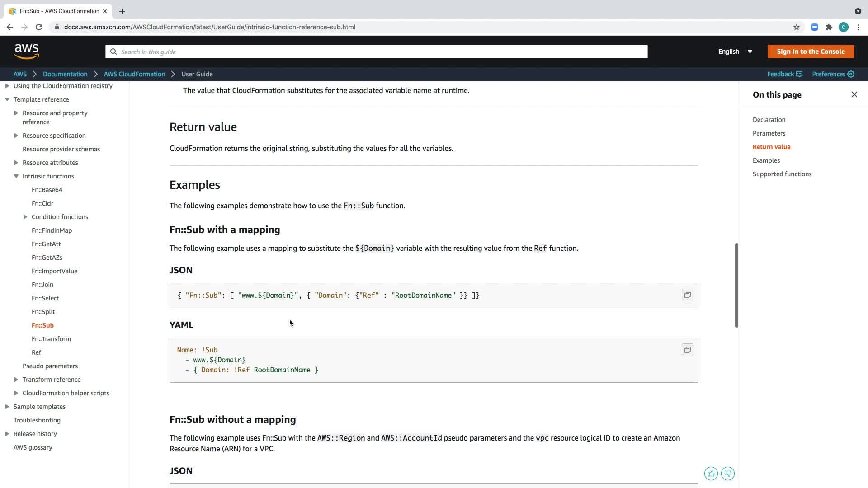Copy the YAML code example
This screenshot has height=488, width=868.
click(x=687, y=350)
